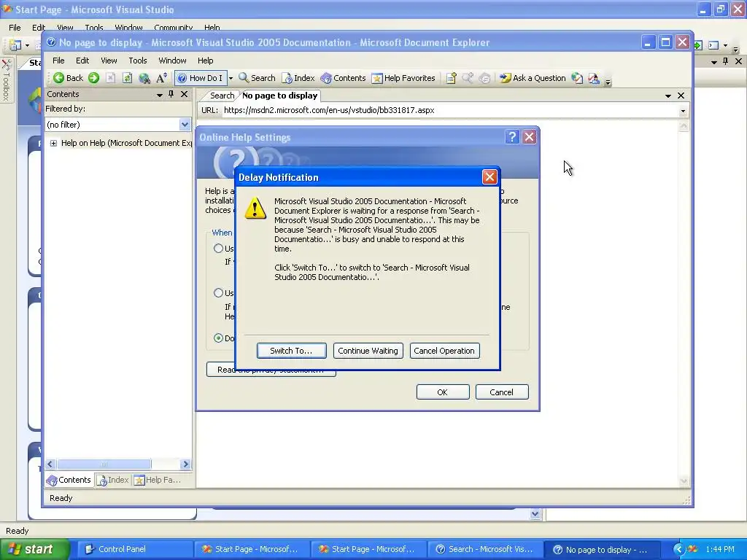This screenshot has width=747, height=560.
Task: Switch to Help Favorites bottom tab
Action: click(158, 480)
